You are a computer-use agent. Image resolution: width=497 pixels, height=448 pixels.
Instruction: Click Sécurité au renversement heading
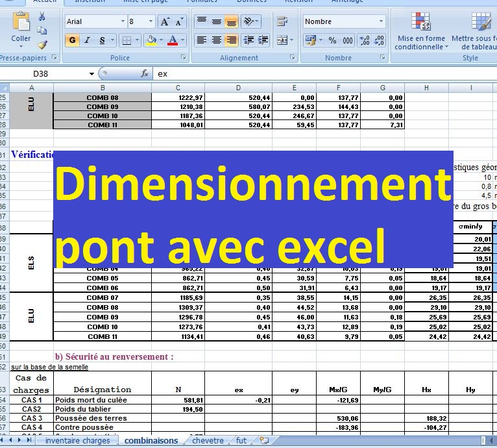coord(114,356)
